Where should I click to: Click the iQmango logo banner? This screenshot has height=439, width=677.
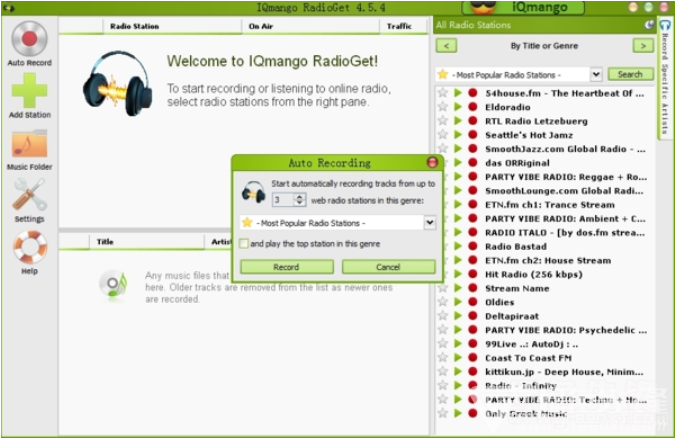(x=523, y=7)
